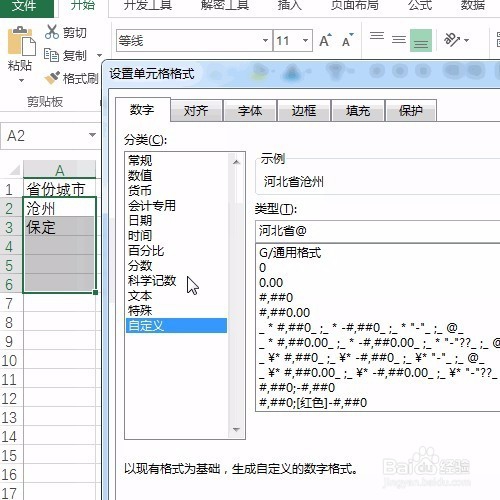Switch to the 页面布局 ribbon tab
Image resolution: width=500 pixels, height=500 pixels.
tap(354, 6)
